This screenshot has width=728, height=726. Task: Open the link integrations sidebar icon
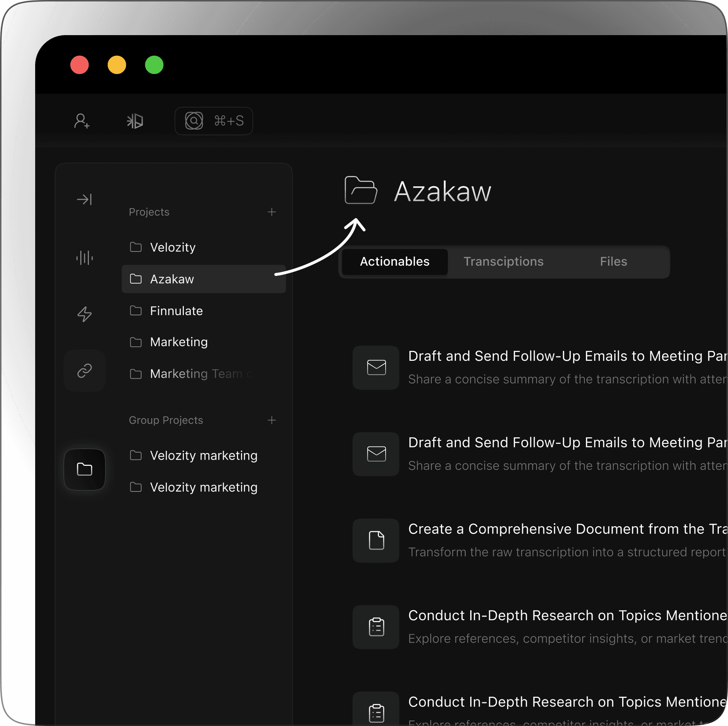click(x=84, y=371)
